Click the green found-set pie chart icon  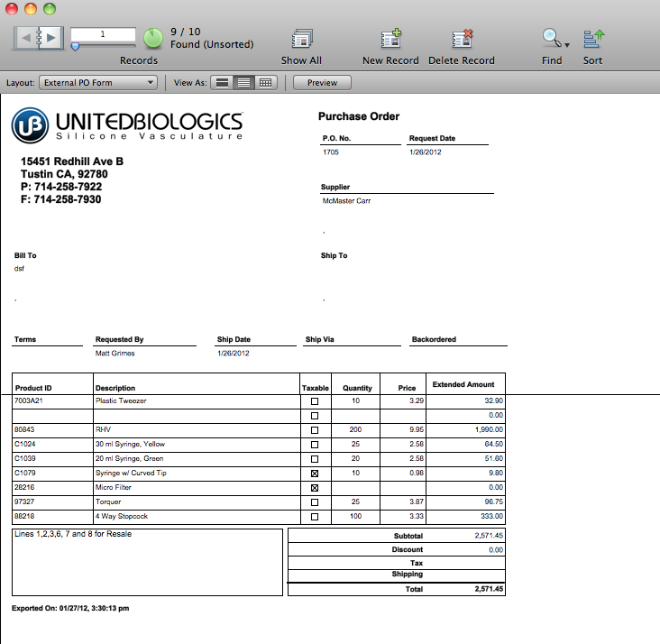tap(153, 38)
